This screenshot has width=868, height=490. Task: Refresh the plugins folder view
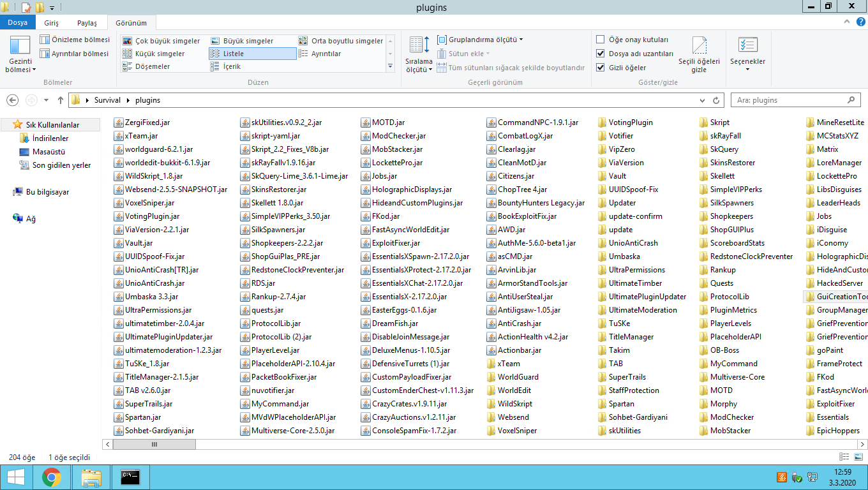coord(717,100)
